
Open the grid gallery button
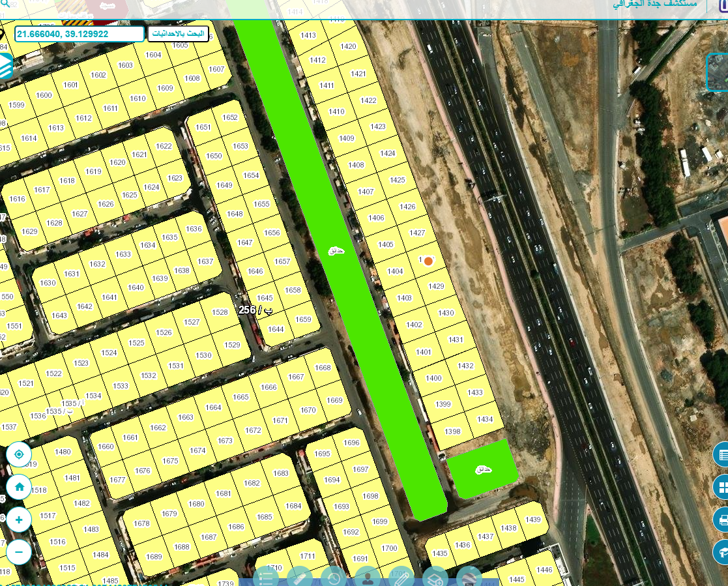coord(721,487)
